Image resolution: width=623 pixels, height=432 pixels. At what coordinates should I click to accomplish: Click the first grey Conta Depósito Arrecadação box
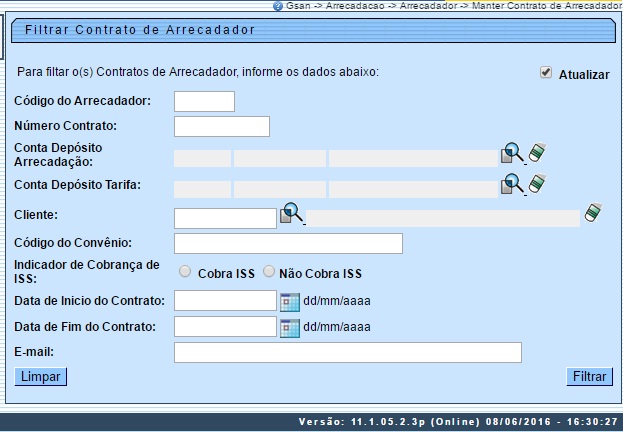(202, 159)
